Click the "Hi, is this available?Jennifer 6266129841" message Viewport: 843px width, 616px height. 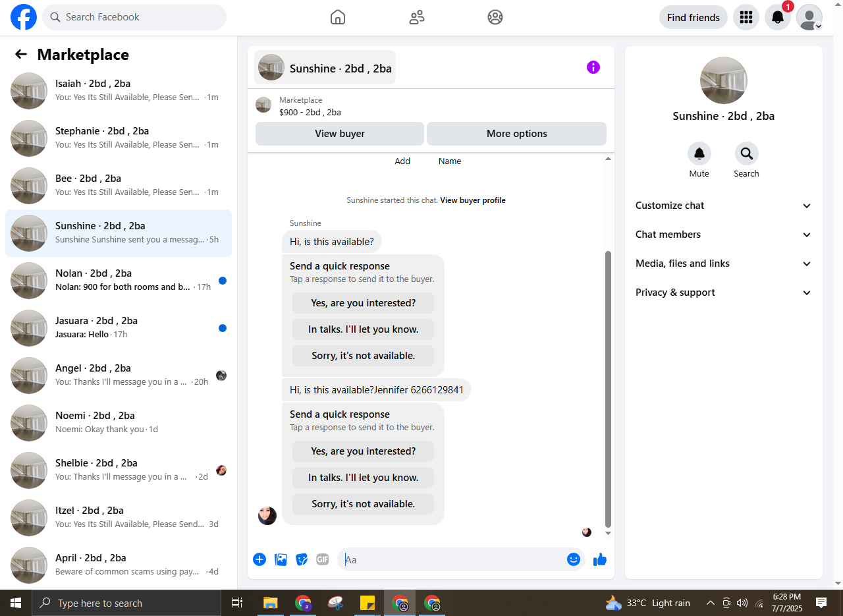pos(377,390)
